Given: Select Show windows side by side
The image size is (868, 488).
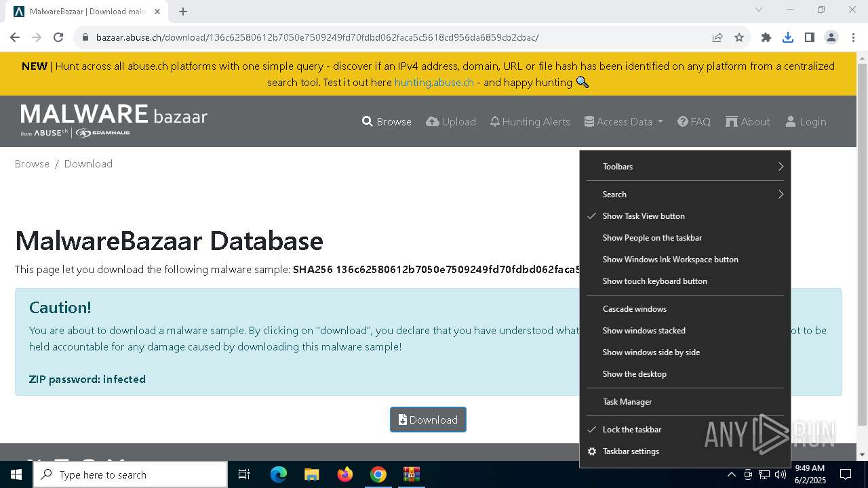Looking at the screenshot, I should tap(685, 352).
